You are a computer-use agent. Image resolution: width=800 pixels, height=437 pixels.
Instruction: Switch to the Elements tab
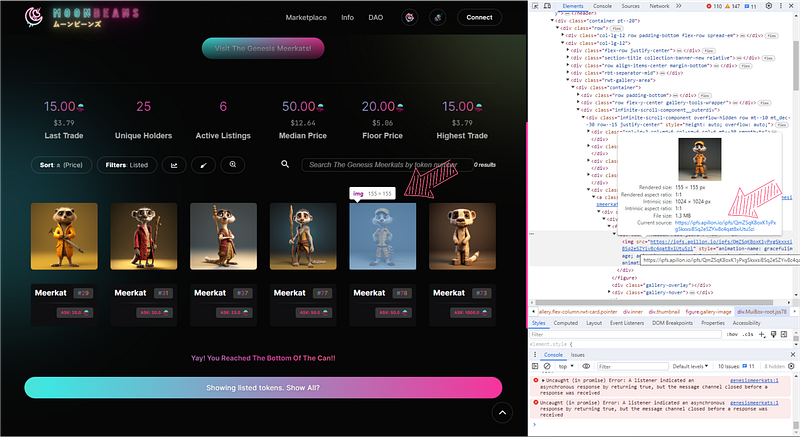coord(573,6)
